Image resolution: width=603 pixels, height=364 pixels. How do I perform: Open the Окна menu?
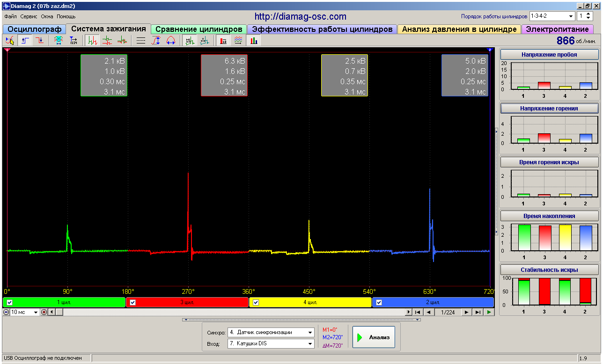tap(47, 16)
